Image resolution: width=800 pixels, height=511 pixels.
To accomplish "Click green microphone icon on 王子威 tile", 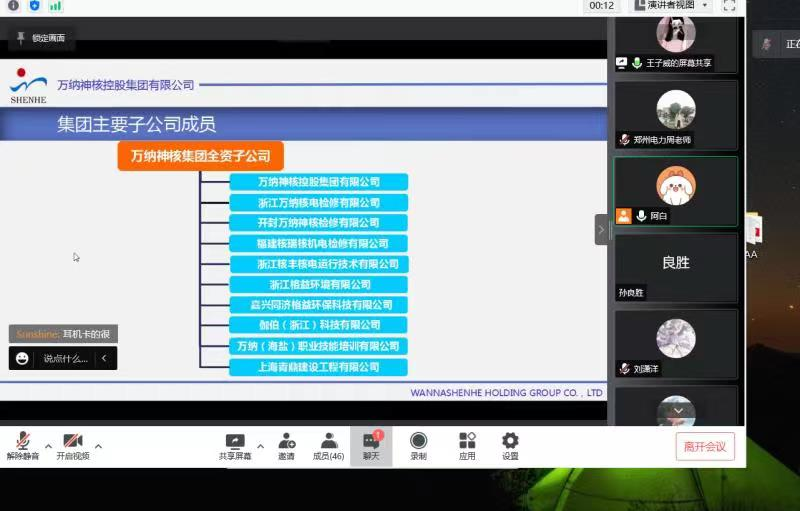I will click(x=637, y=63).
